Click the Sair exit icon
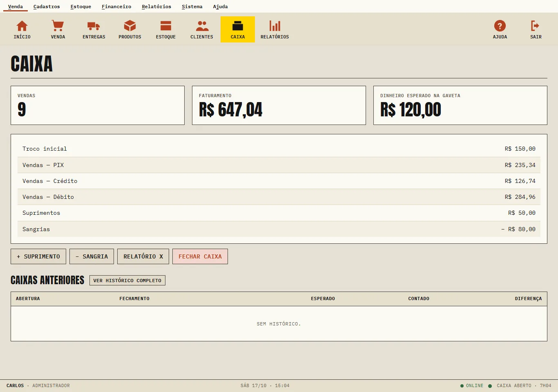The image size is (558, 392). [536, 29]
